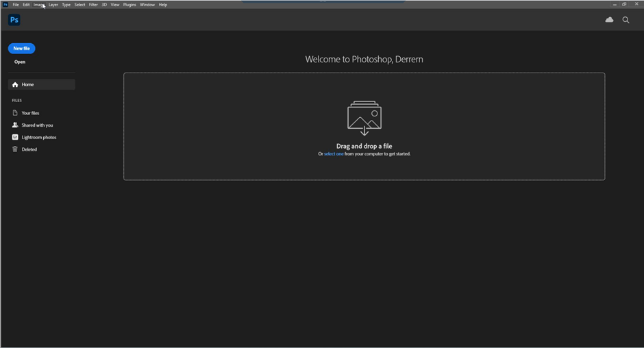Viewport: 644px width, 348px height.
Task: Click the 'Welcome to Photoshop, Derrern' heading
Action: pos(364,59)
